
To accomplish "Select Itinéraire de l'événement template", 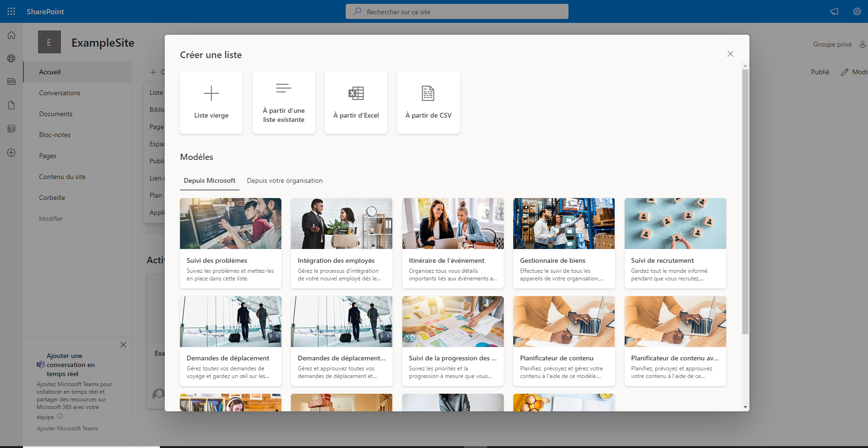I will coord(453,243).
